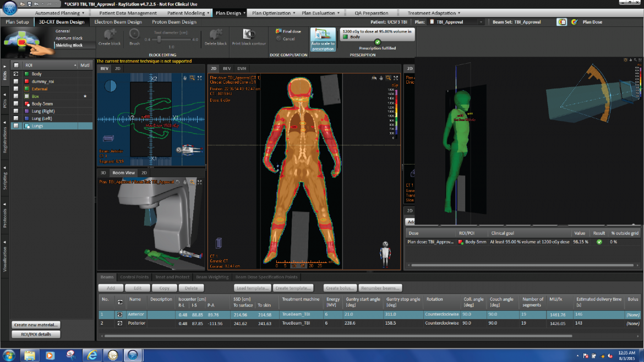Viewport: 644px width, 362px height.
Task: Toggle checkbox for Box ROI
Action: point(16,96)
